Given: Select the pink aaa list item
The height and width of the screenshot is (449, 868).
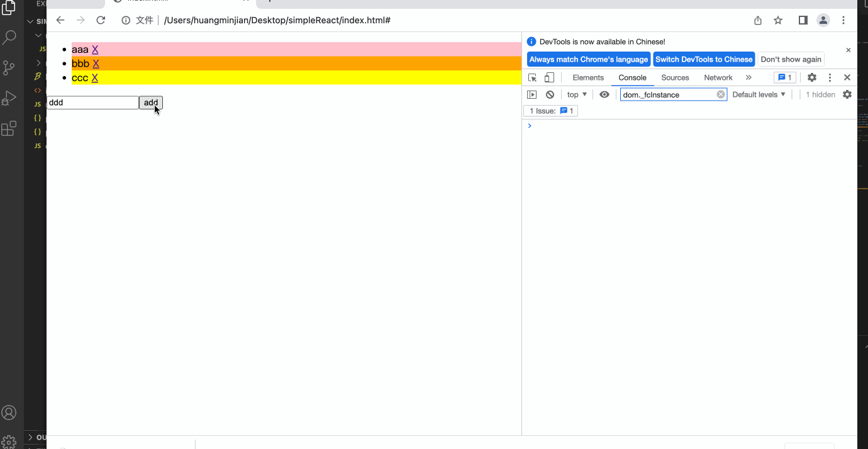Looking at the screenshot, I should 296,50.
